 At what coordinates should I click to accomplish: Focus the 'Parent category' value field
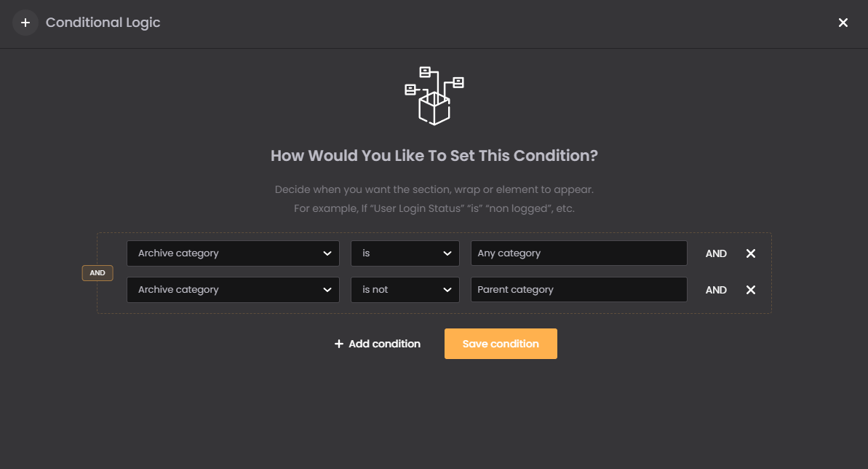(x=578, y=290)
